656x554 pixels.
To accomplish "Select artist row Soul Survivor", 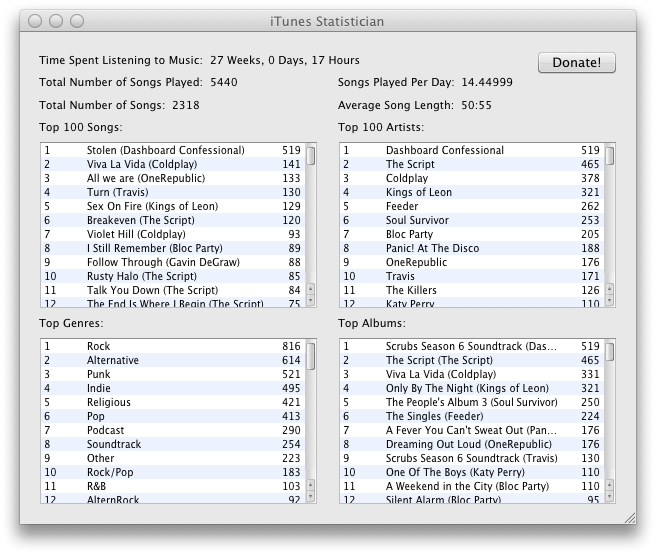I will [x=472, y=220].
